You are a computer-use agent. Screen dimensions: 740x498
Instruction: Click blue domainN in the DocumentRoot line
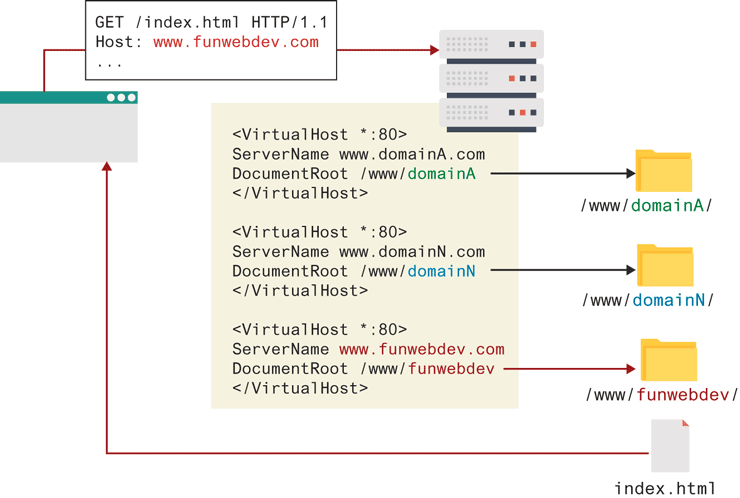(441, 271)
